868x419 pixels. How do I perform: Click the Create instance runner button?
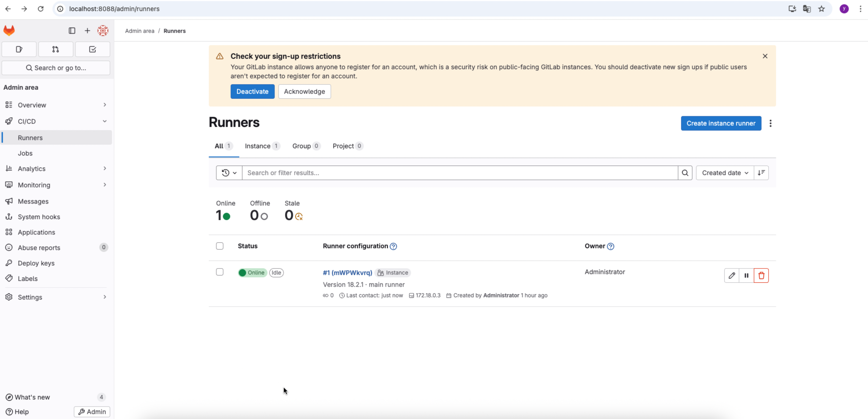720,123
